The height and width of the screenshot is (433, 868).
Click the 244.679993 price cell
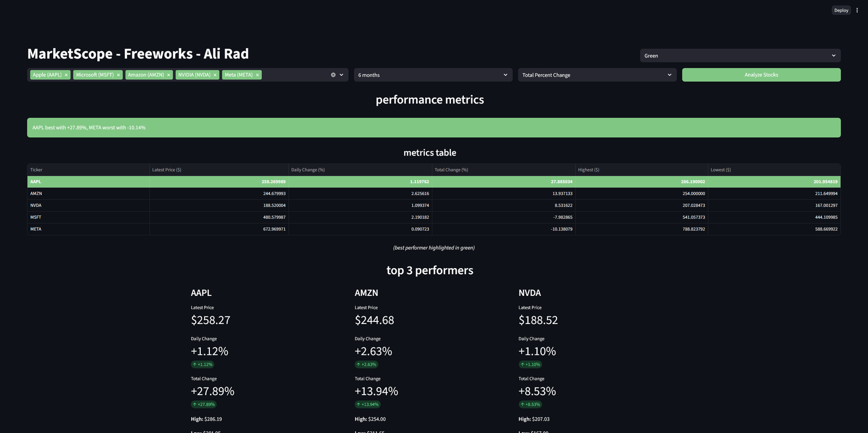coord(219,193)
